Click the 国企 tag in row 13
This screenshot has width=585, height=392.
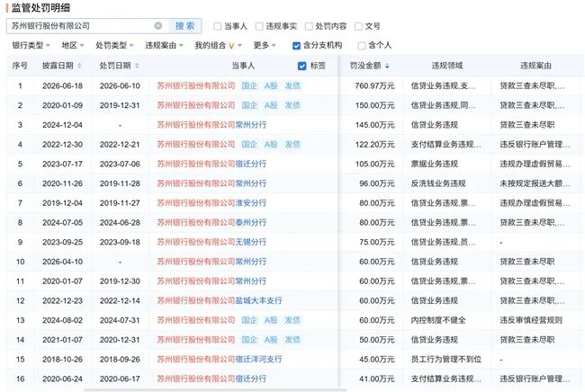pos(249,320)
